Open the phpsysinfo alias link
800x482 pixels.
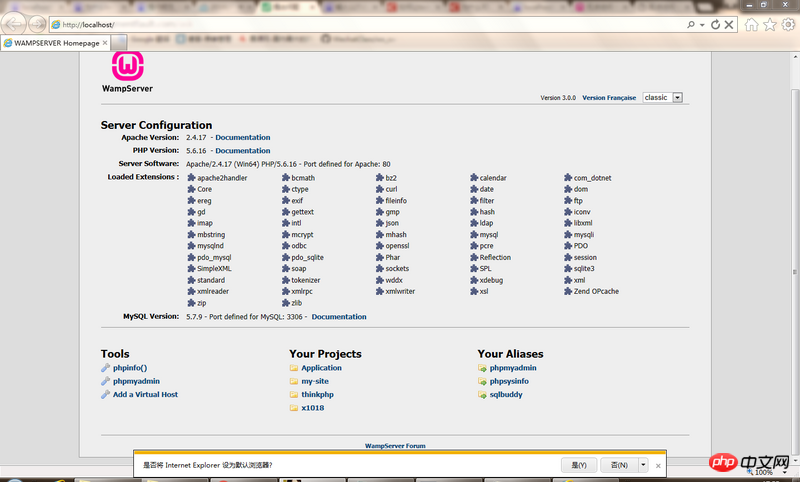click(x=509, y=381)
